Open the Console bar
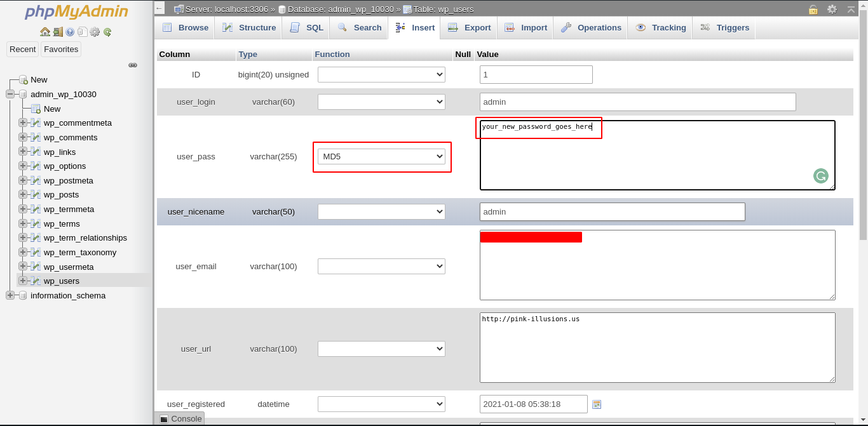This screenshot has width=868, height=426. click(180, 418)
